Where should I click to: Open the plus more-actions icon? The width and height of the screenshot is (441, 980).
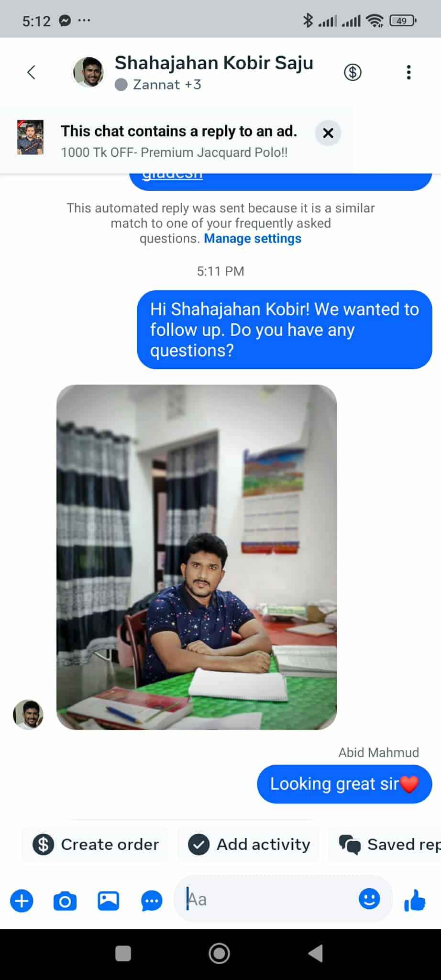[x=22, y=901]
